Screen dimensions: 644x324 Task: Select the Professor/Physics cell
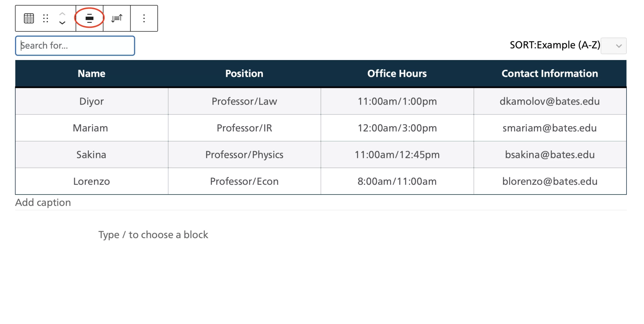(x=244, y=155)
